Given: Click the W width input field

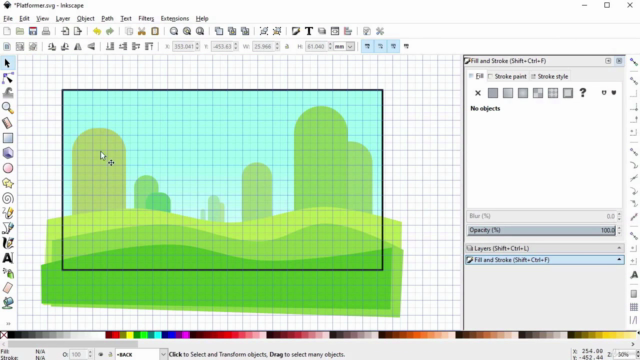Looking at the screenshot, I should pos(263,47).
